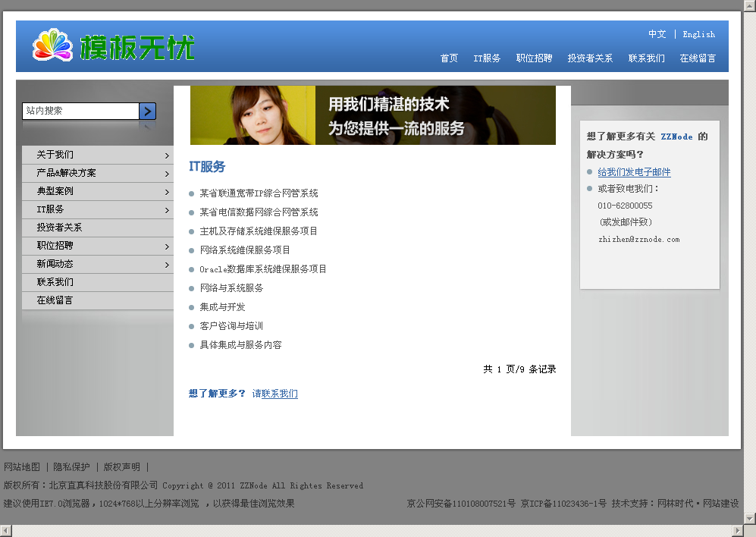Image resolution: width=756 pixels, height=537 pixels.
Task: Click the vertical scrollbar up arrow
Action: tap(749, 5)
